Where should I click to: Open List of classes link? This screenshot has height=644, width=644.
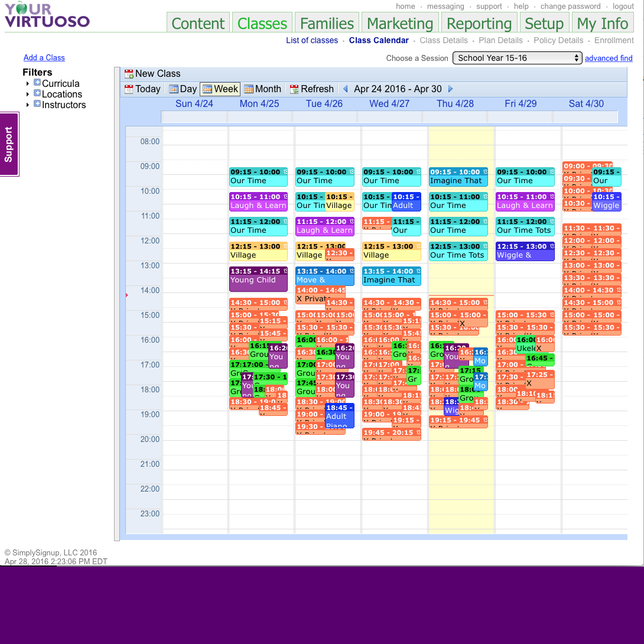[312, 40]
